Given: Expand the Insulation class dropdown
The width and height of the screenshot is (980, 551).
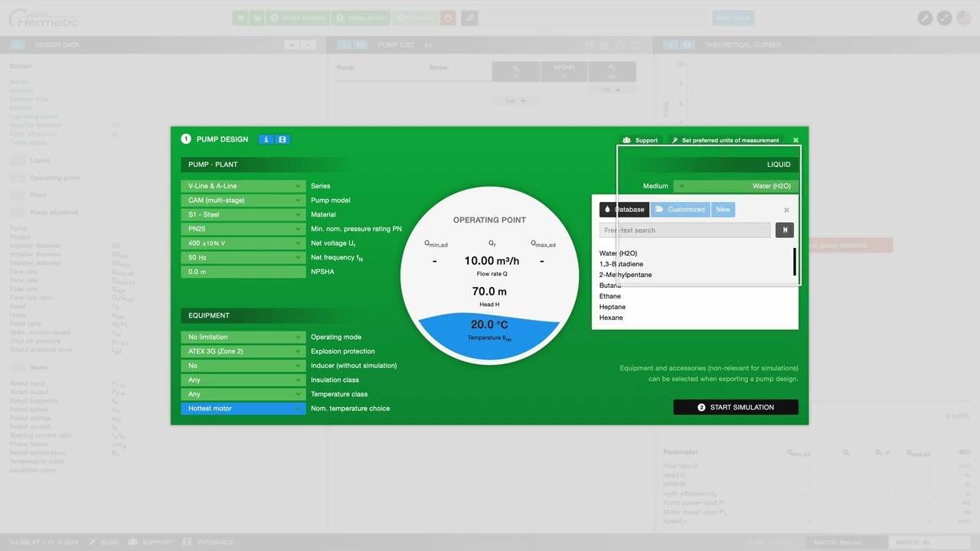Looking at the screenshot, I should tap(243, 380).
